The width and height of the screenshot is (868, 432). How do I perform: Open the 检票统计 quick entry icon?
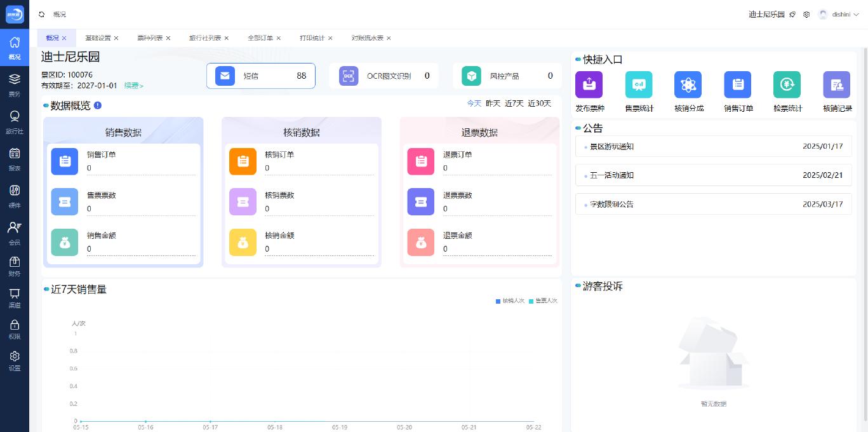(x=787, y=84)
